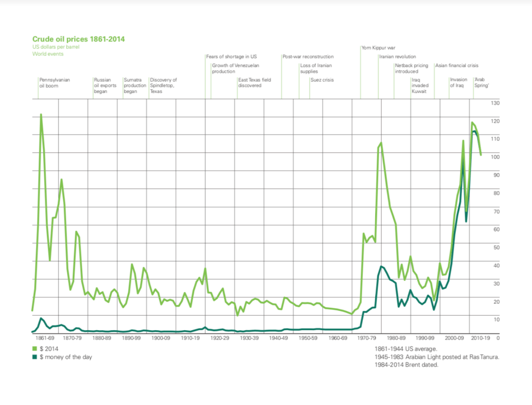Click the 1970-79 decade label on x-axis
The width and height of the screenshot is (532, 405).
pyautogui.click(x=367, y=337)
